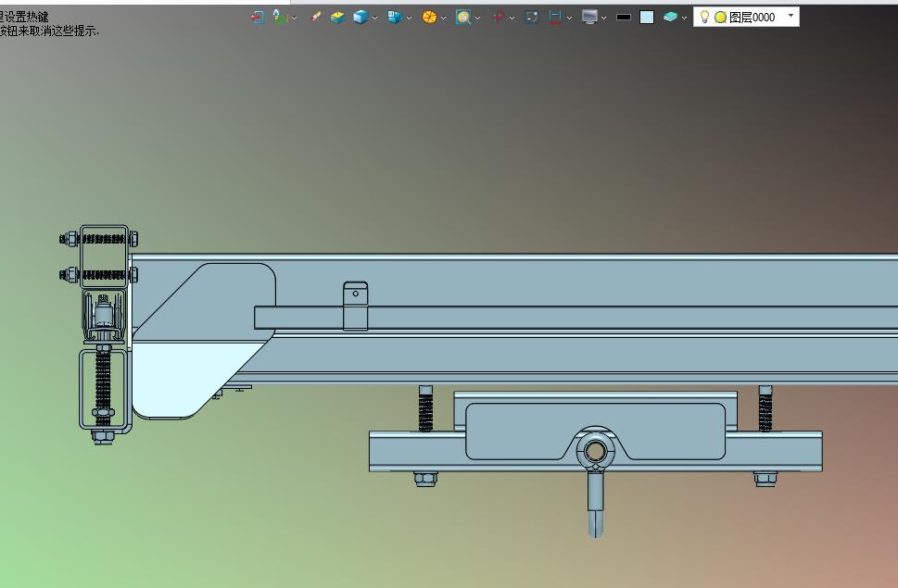Image resolution: width=898 pixels, height=588 pixels.
Task: Click the orange wheel render style icon
Action: pos(429,17)
